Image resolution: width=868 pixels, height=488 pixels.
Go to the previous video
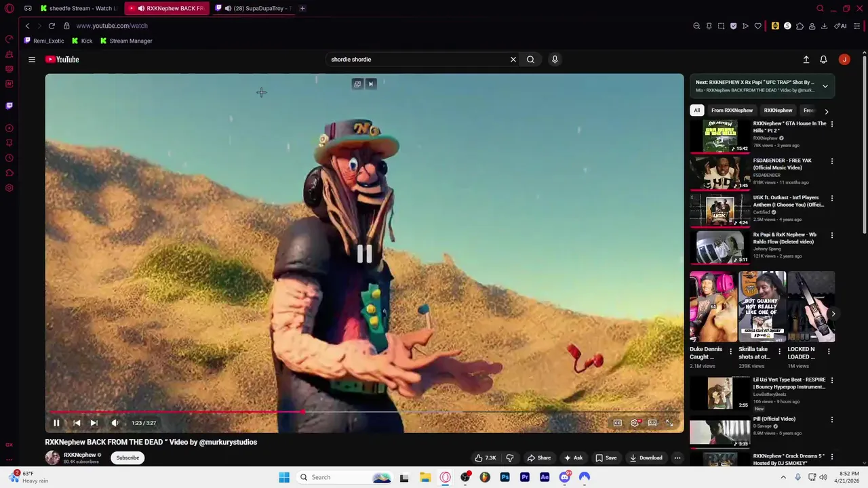pos(77,423)
